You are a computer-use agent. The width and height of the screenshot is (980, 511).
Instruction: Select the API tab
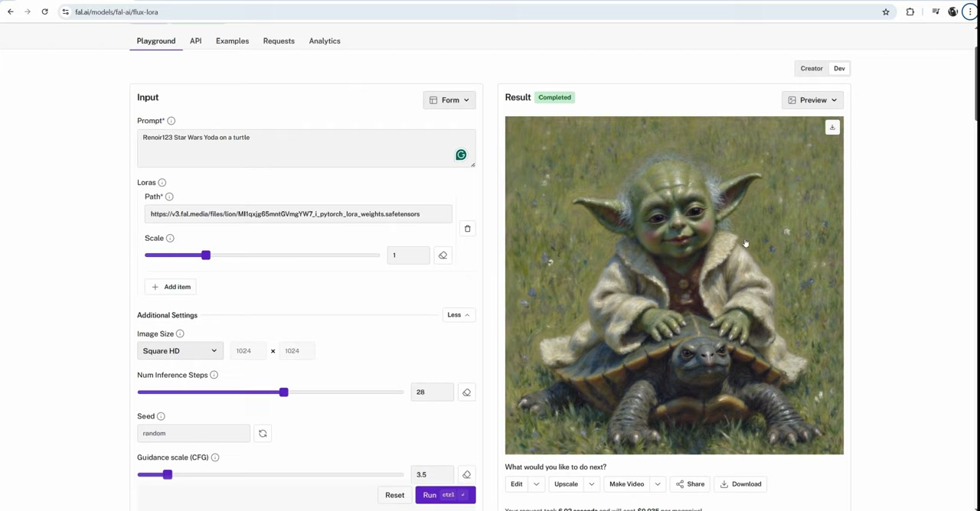[x=196, y=41]
